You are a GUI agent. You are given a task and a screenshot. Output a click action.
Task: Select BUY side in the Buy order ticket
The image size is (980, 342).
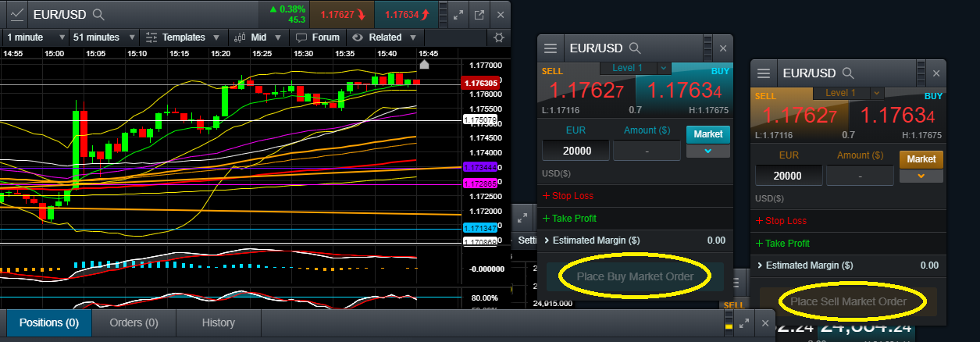(x=684, y=89)
